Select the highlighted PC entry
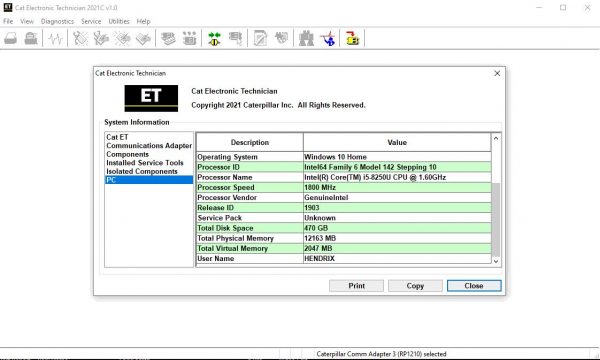Image resolution: width=600 pixels, height=360 pixels. [x=149, y=180]
